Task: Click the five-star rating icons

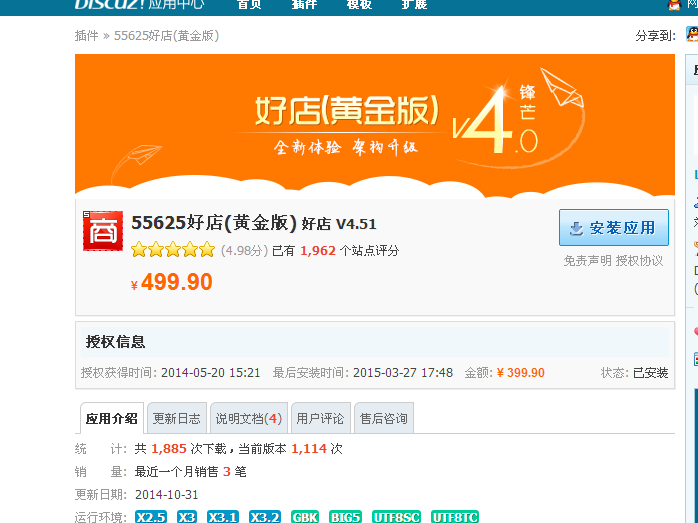Action: pos(173,250)
